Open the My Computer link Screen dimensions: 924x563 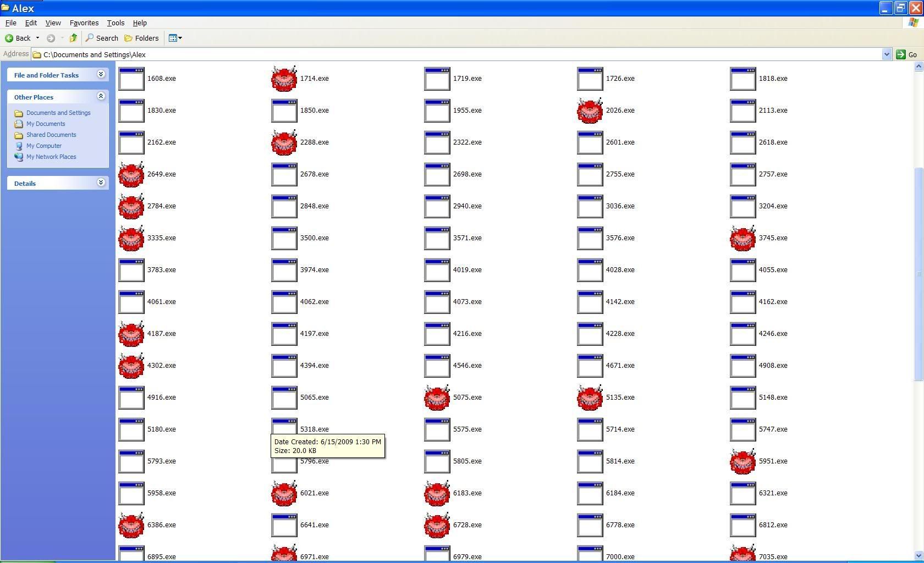pos(44,146)
